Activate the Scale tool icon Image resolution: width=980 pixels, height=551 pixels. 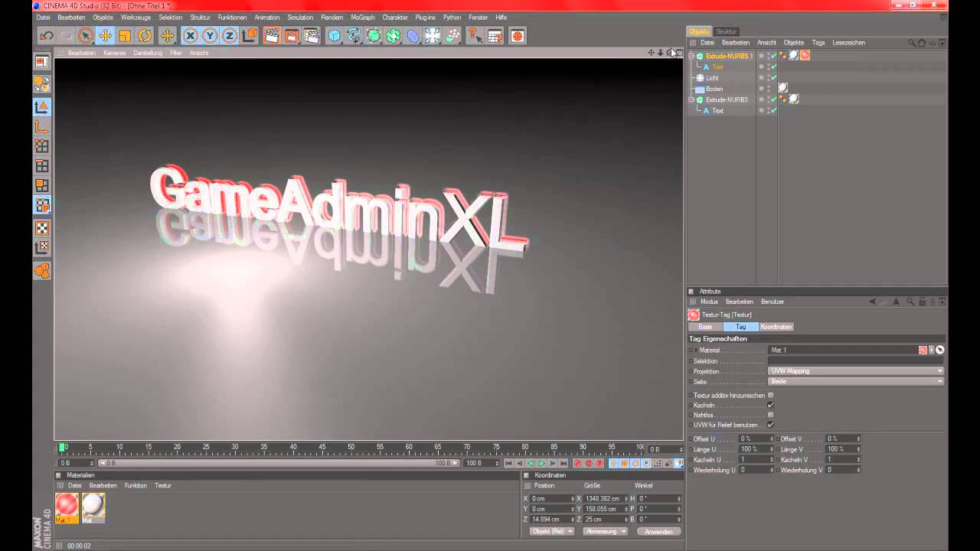125,36
